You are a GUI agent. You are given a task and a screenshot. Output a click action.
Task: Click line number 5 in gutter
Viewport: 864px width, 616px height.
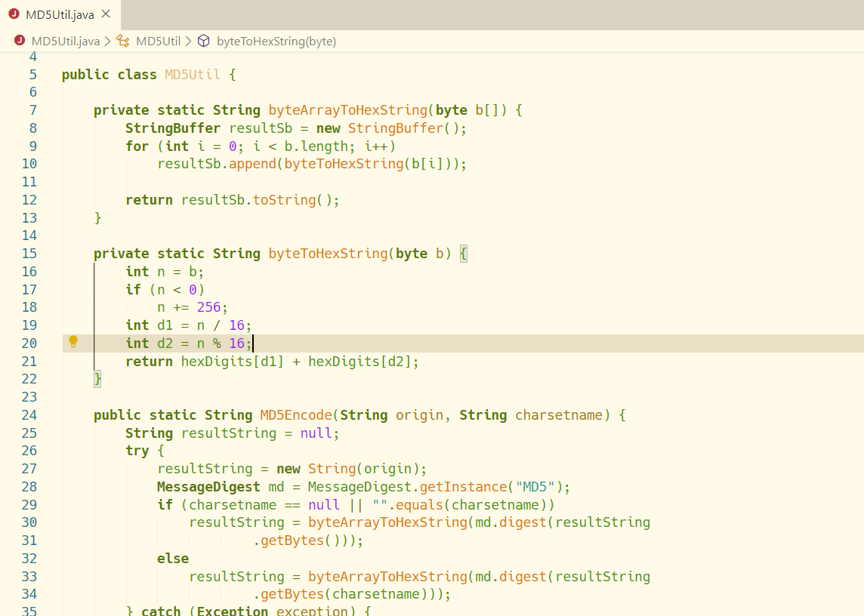coord(33,75)
